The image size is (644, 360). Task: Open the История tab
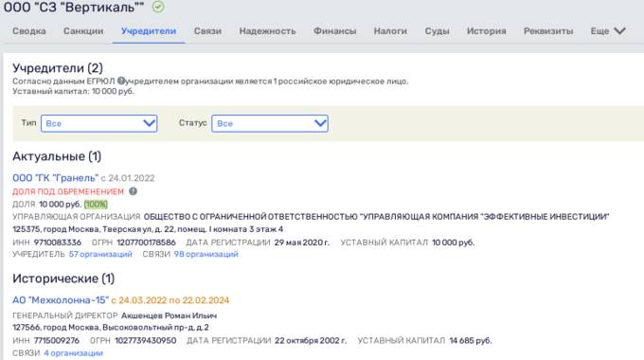tap(486, 31)
